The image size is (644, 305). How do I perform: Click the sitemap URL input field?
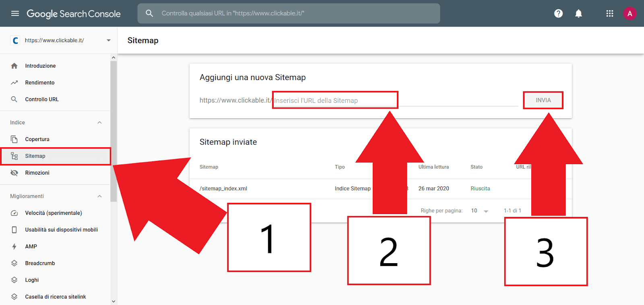click(395, 100)
